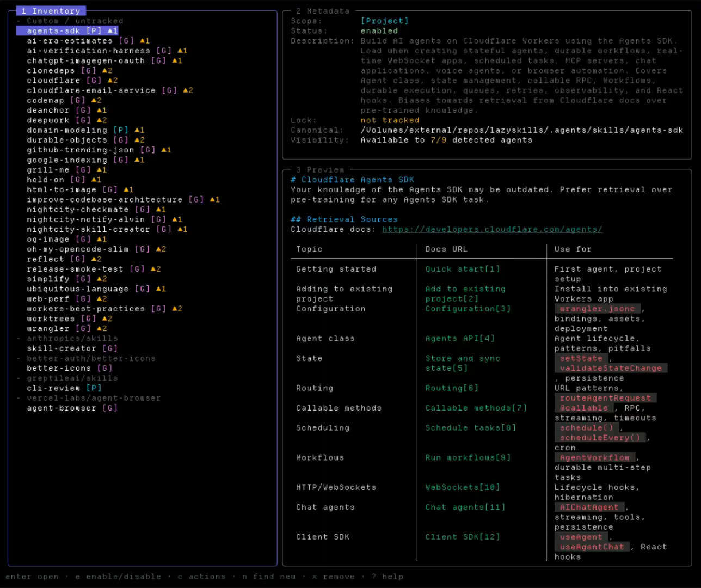Viewport: 701px width, 588px height.
Task: Click the anthropics/skills group header
Action: (67, 339)
